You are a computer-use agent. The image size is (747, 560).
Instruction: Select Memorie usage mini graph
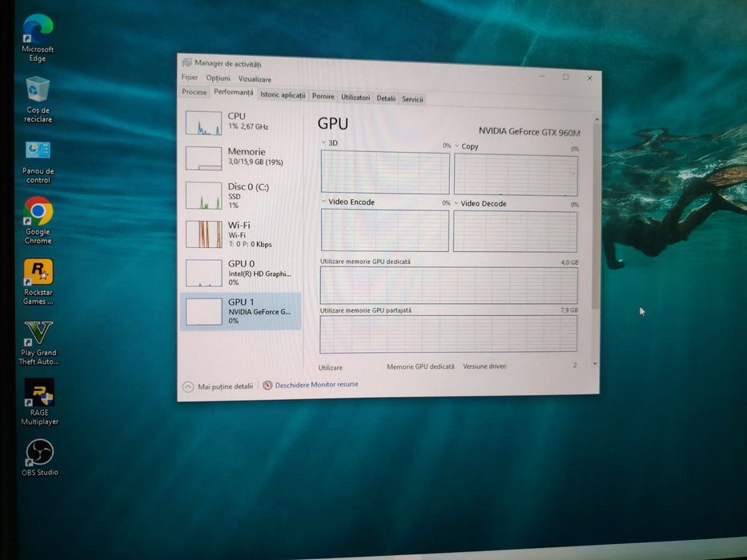tap(203, 158)
